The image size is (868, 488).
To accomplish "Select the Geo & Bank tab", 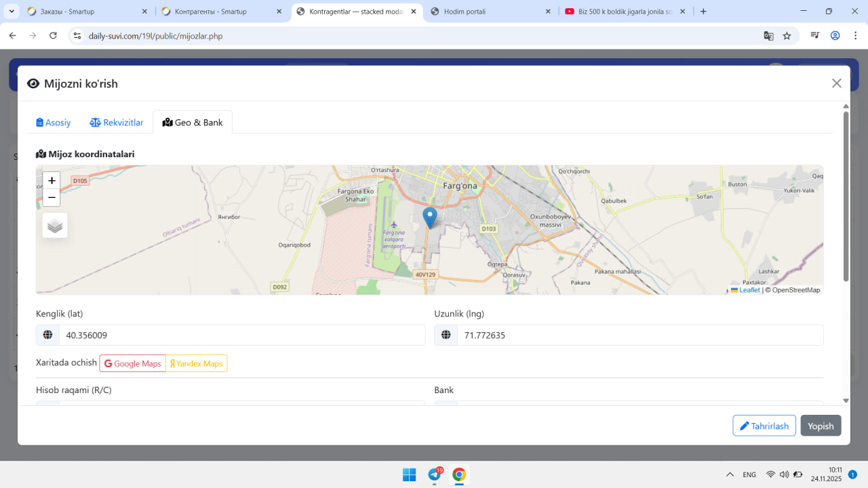I will tap(193, 123).
